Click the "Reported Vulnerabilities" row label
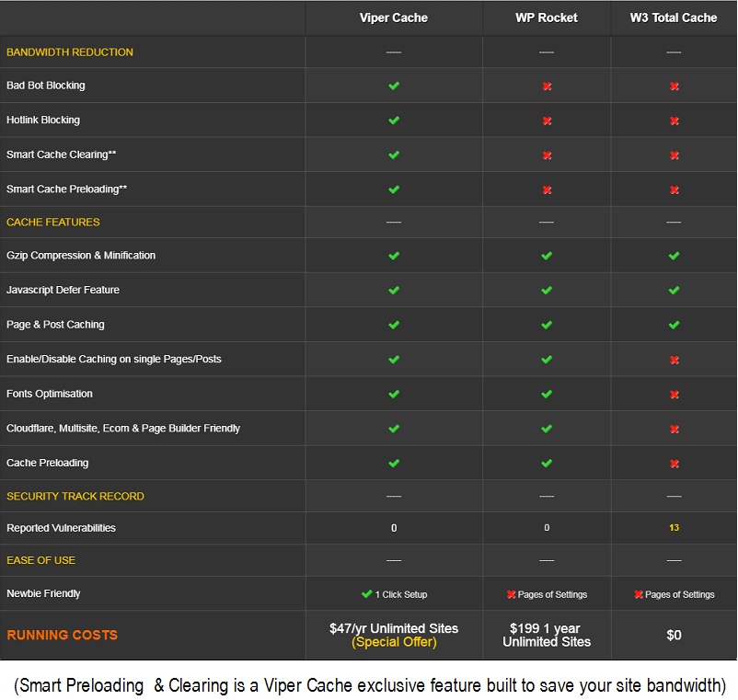Screen dimensions: 738x700 (61, 528)
